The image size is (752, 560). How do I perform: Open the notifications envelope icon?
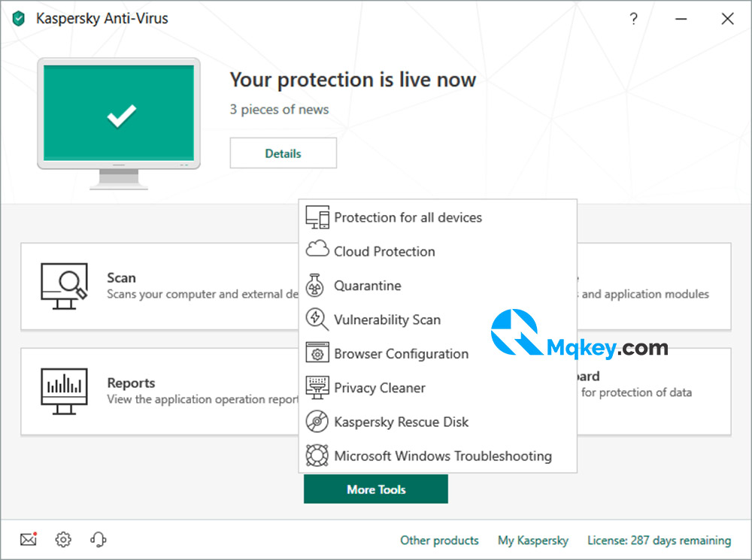tap(29, 540)
